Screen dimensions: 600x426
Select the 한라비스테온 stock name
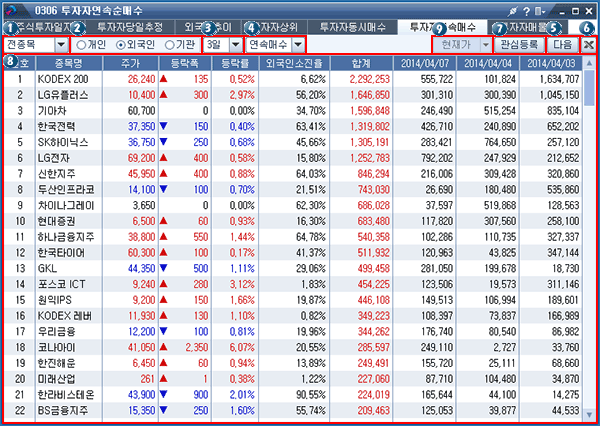tap(66, 395)
